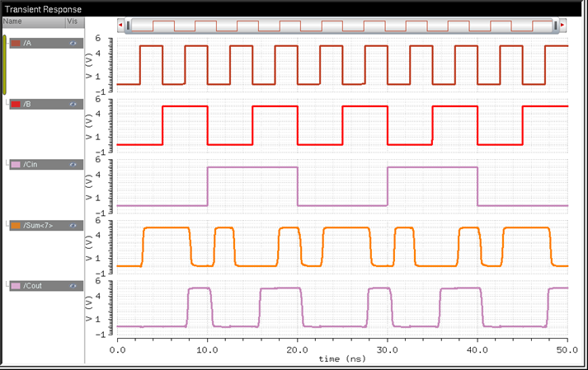Toggle visibility of the /Cin signal
This screenshot has width=588, height=370.
(73, 165)
